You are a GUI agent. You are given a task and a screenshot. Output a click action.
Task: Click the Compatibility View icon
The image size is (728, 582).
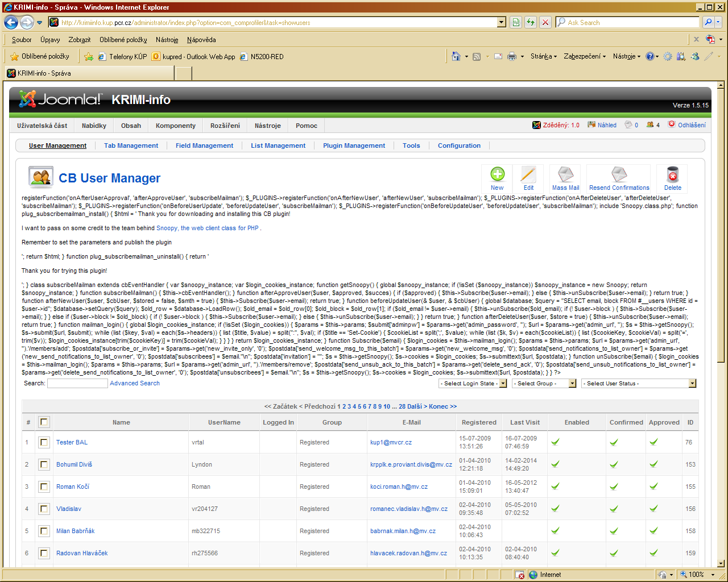tap(516, 22)
